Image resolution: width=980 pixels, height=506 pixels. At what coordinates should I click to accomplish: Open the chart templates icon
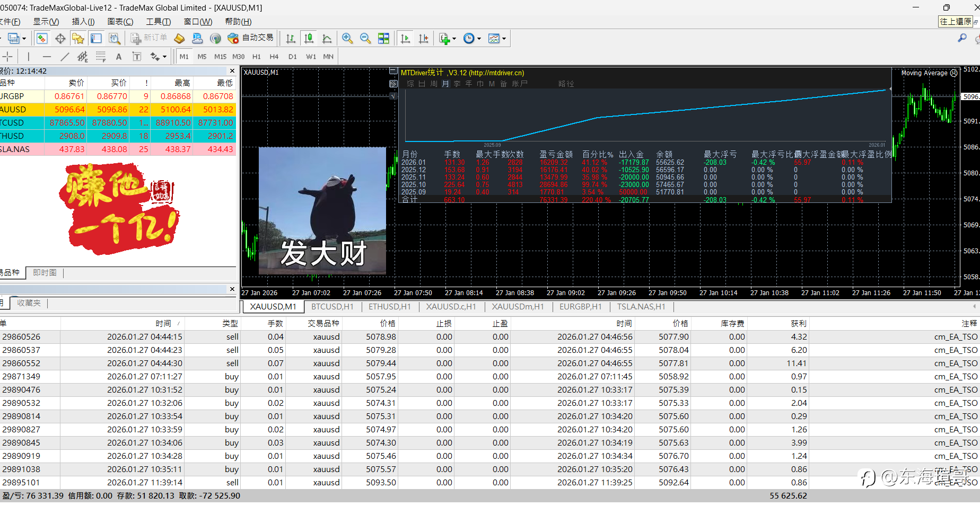click(493, 38)
